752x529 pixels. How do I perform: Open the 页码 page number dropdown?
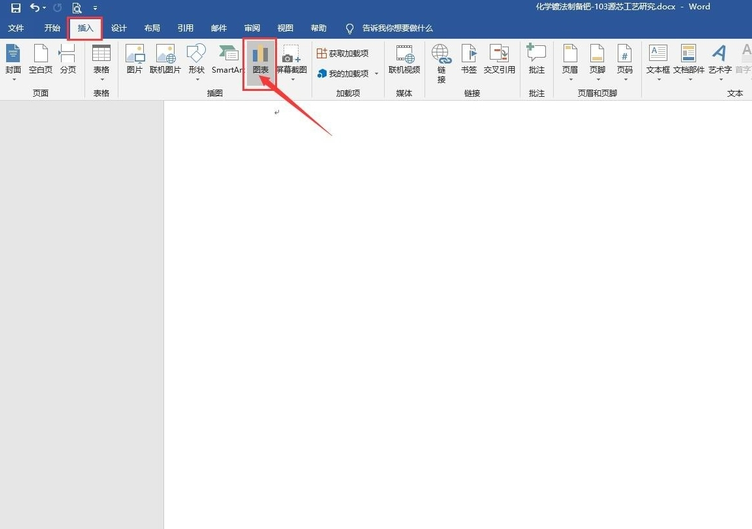pyautogui.click(x=624, y=61)
